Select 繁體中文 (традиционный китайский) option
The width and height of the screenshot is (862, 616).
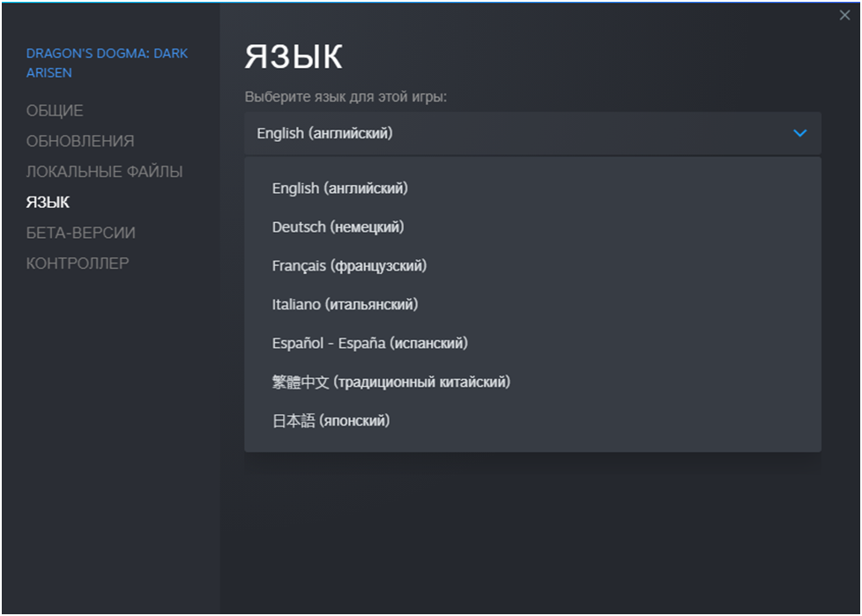pos(532,382)
